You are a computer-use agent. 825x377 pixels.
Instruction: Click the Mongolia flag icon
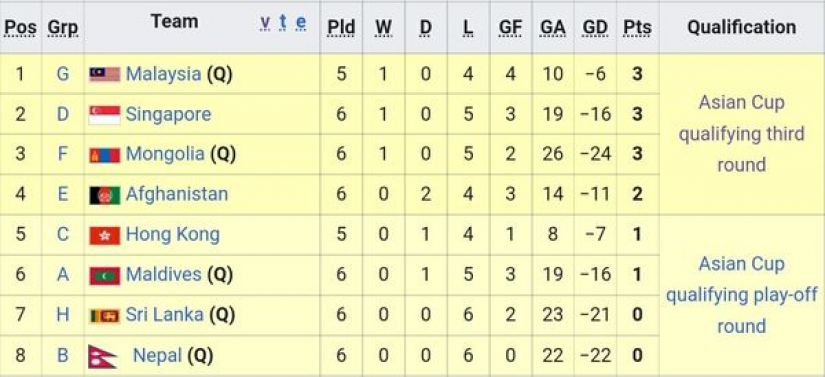[x=104, y=155]
